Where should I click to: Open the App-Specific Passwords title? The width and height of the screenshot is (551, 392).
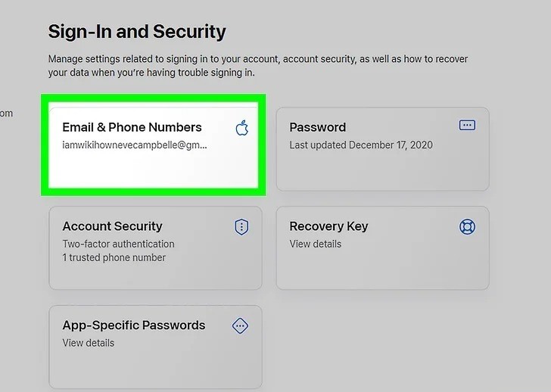[x=133, y=325]
